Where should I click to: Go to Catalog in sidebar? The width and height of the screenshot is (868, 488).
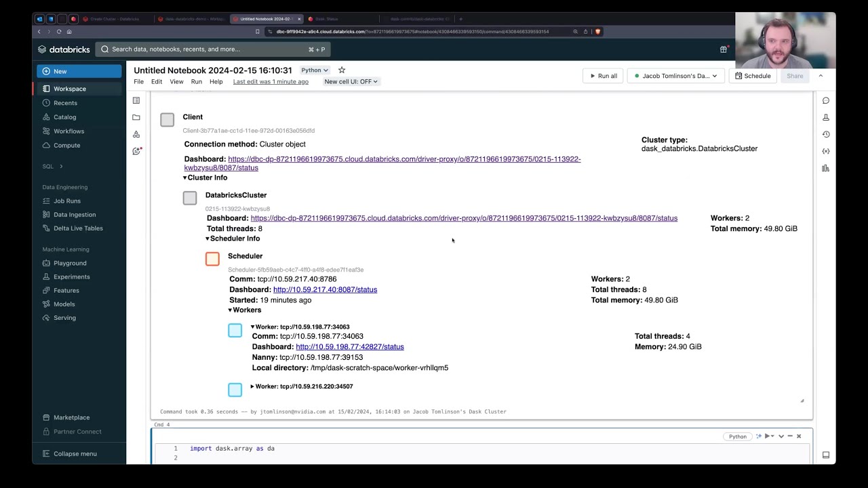click(65, 117)
